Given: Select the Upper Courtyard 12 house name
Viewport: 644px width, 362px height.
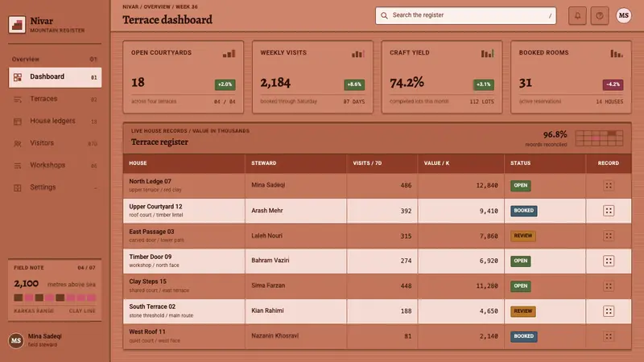Looking at the screenshot, I should pyautogui.click(x=155, y=207).
